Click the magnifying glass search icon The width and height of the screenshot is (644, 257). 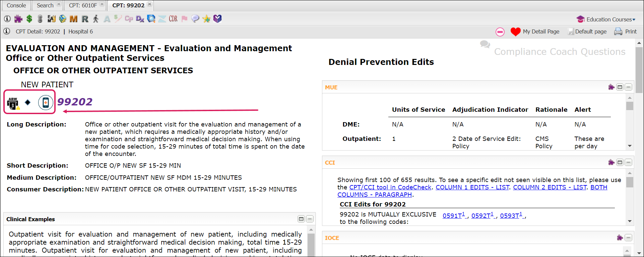click(x=151, y=19)
